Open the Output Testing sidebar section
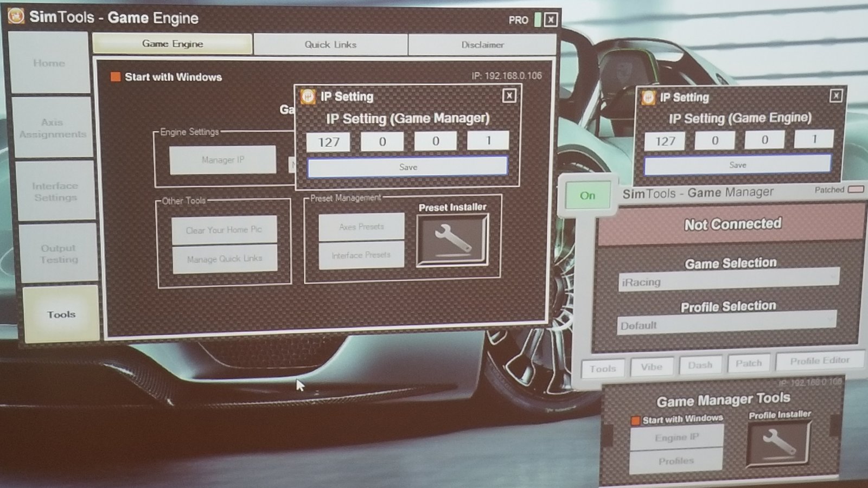Image resolution: width=868 pixels, height=488 pixels. pyautogui.click(x=59, y=254)
